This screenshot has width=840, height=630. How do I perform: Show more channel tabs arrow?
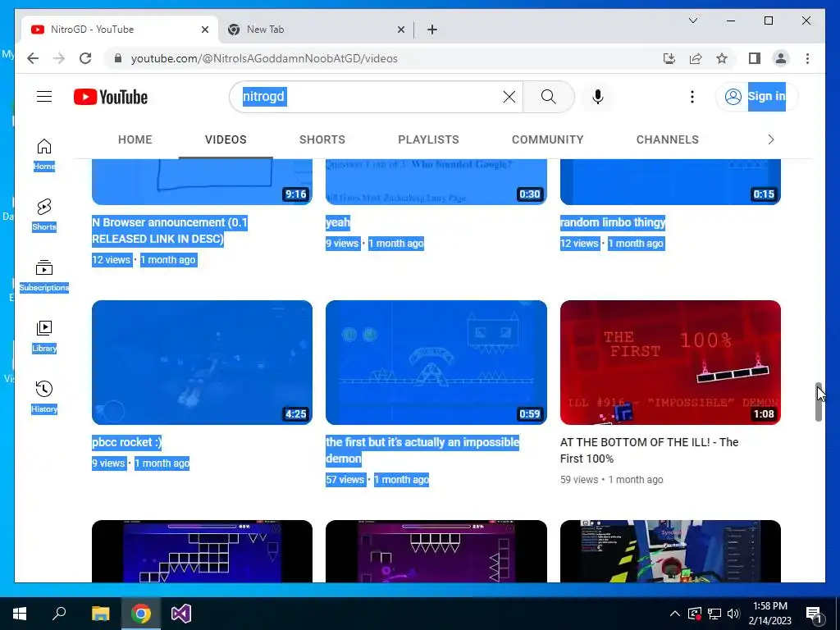point(771,139)
